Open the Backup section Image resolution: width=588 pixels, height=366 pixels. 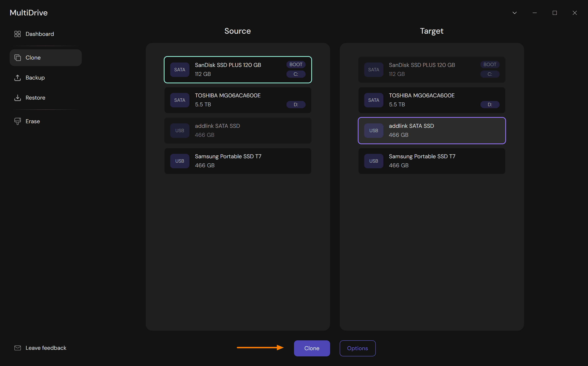(35, 78)
